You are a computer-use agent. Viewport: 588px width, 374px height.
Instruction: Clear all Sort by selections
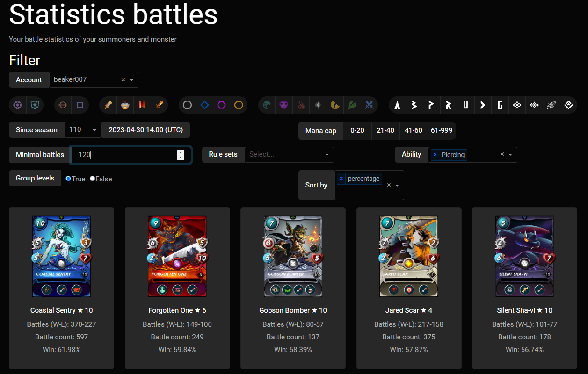pos(389,185)
